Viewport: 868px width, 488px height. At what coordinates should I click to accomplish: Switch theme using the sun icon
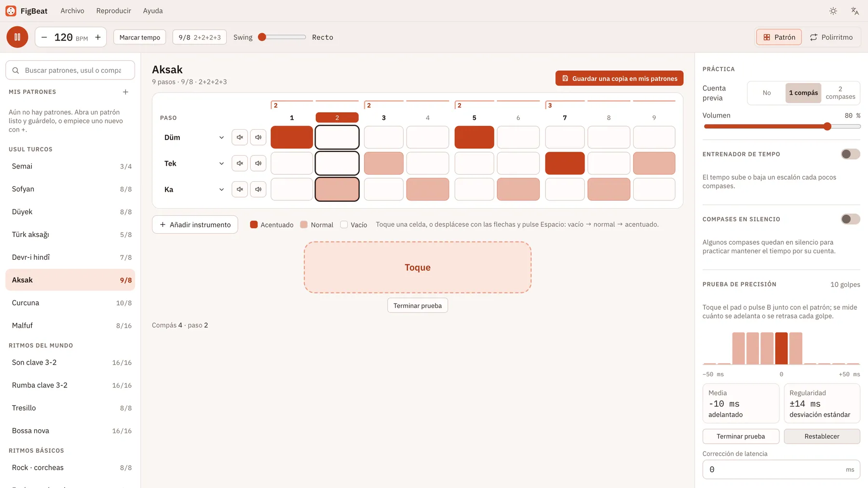point(833,11)
